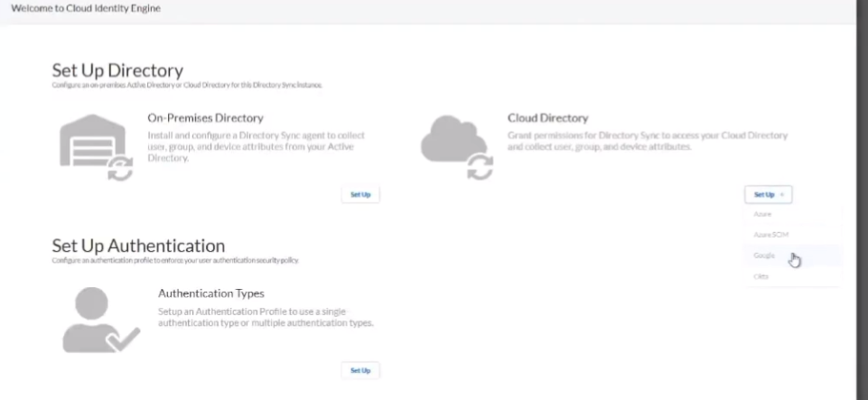Screen dimensions: 868x400
Task: Click the Cloud Directory cloud sync icon
Action: [x=457, y=147]
